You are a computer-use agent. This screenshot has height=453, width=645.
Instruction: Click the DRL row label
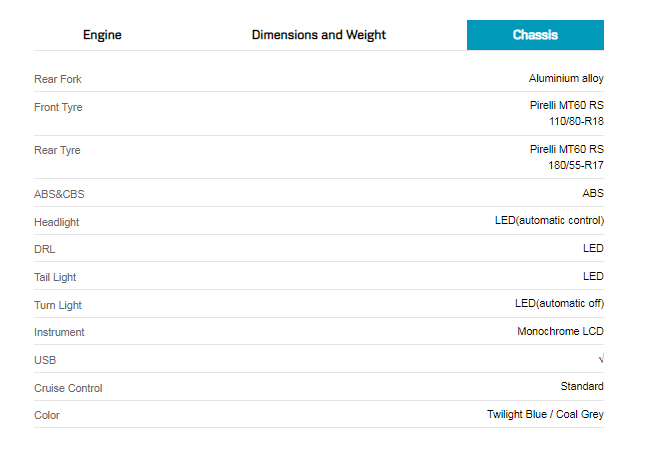pos(44,249)
